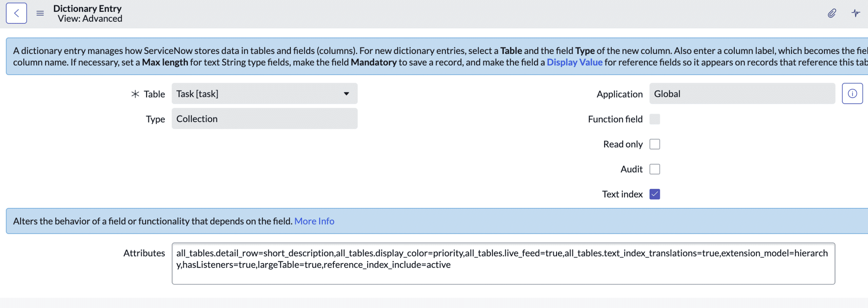Click the info icon beside Application
Screen dimensions: 868x308
tap(852, 93)
